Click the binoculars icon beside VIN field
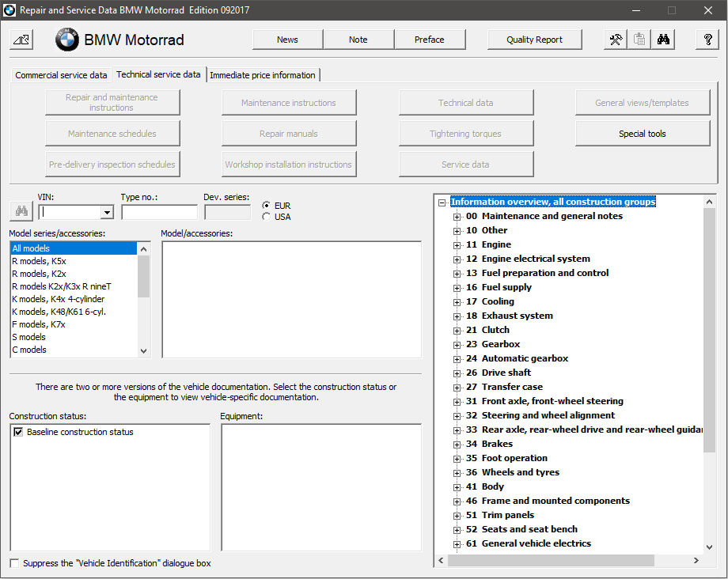 (20, 211)
